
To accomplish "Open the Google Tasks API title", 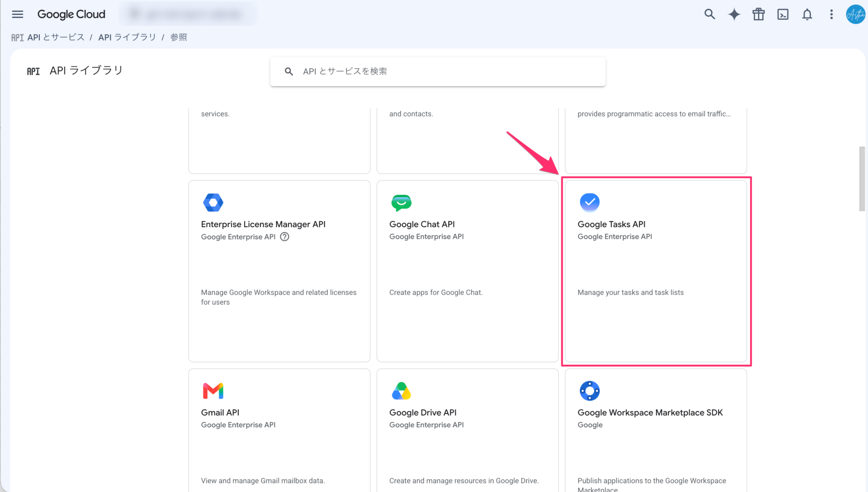I will pos(612,224).
